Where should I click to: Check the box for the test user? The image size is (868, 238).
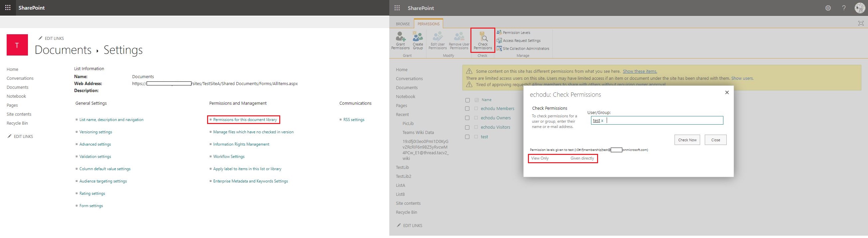click(467, 137)
